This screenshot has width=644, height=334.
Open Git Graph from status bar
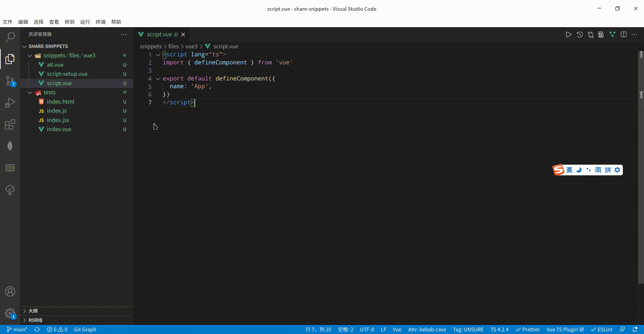85,329
